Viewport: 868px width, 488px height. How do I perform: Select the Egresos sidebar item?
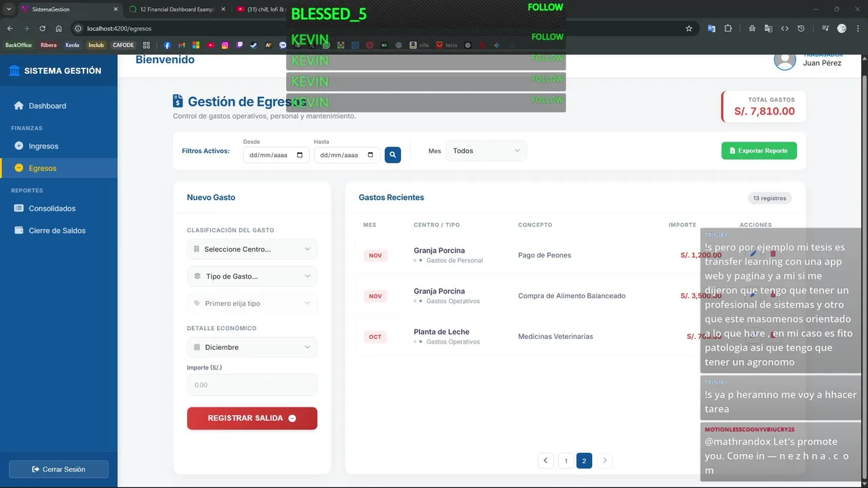click(58, 168)
